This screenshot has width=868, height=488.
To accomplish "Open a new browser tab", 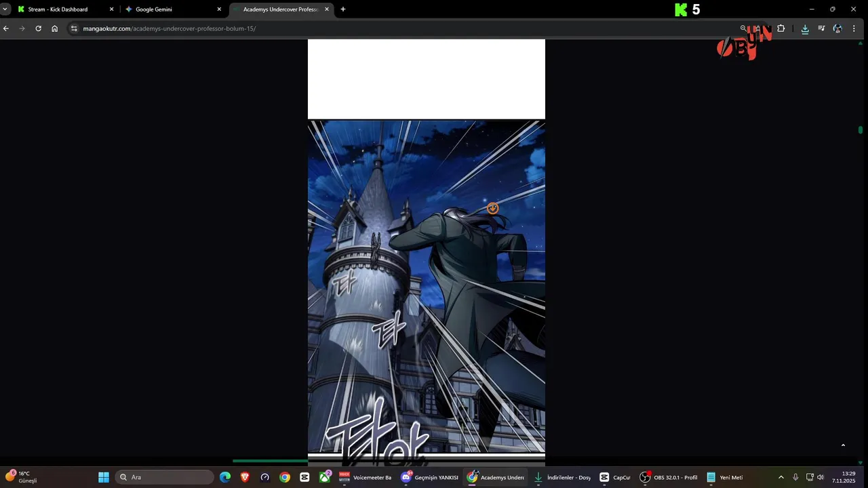I will coord(342,9).
